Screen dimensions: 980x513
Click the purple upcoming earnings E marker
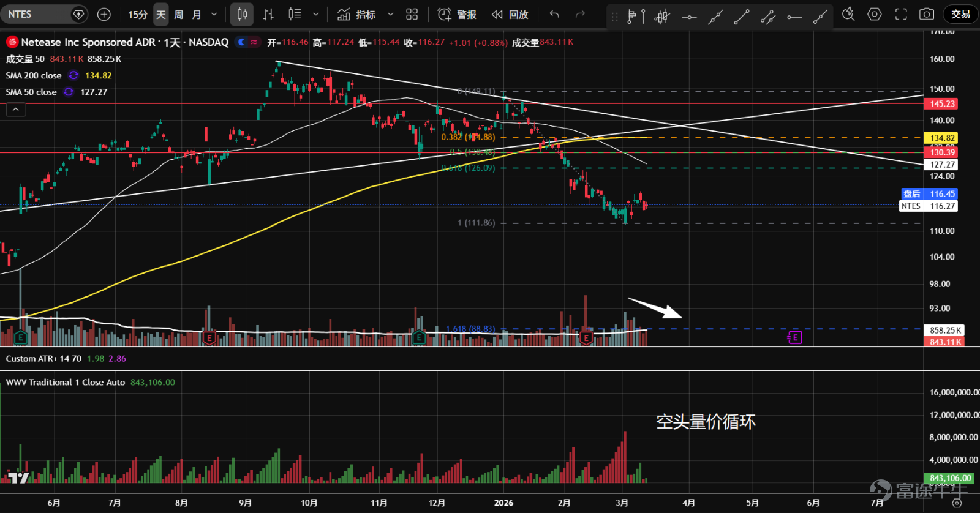[795, 337]
